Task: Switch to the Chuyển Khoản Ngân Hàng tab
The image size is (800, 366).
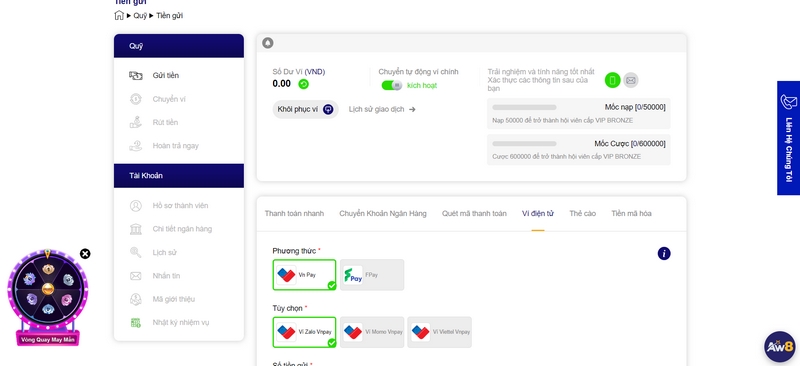Action: (x=383, y=213)
